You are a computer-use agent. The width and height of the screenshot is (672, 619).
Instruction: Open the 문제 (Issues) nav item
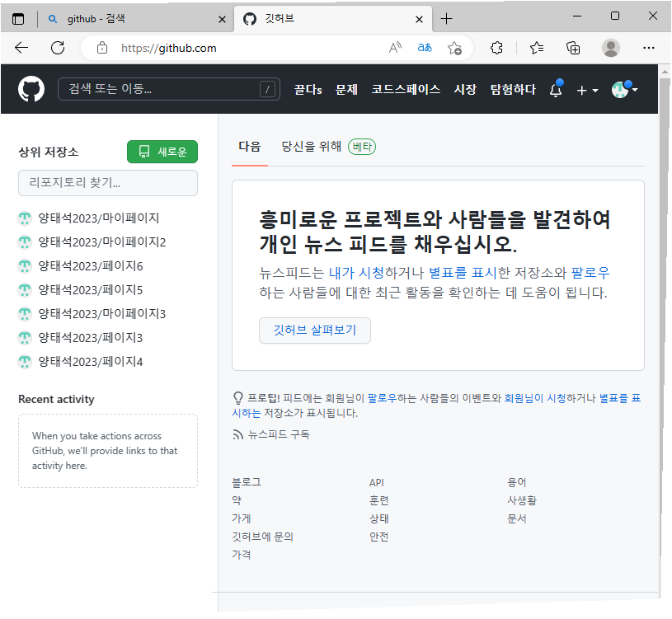coord(346,89)
